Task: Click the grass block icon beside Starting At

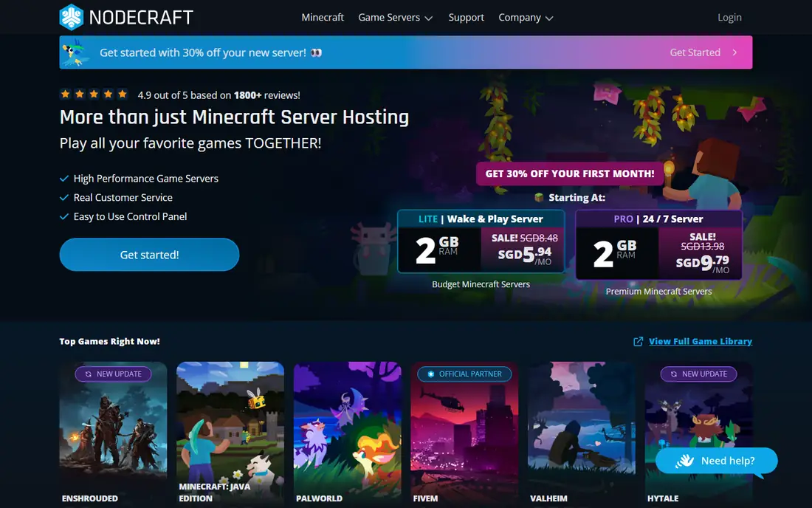Action: [539, 197]
